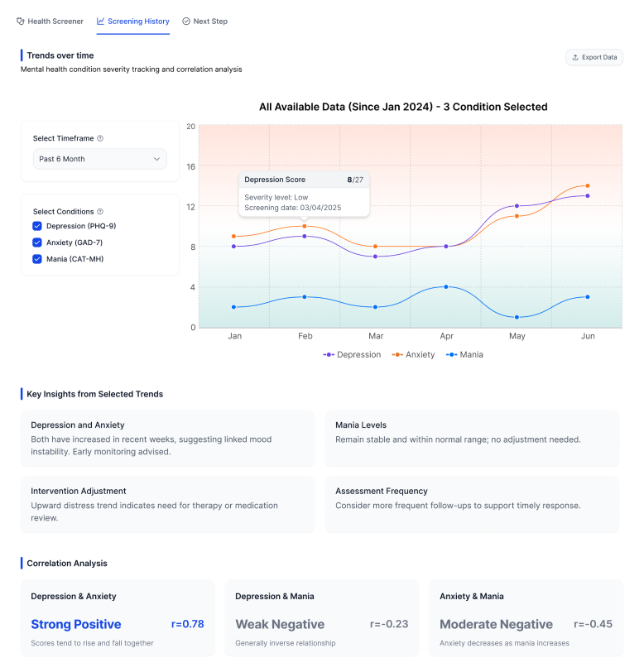644x672 pixels.
Task: Export the trend data
Action: 594,57
